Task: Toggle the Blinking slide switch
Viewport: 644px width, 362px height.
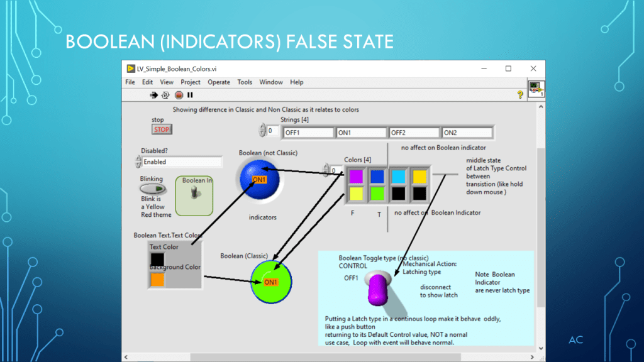Action: point(152,189)
